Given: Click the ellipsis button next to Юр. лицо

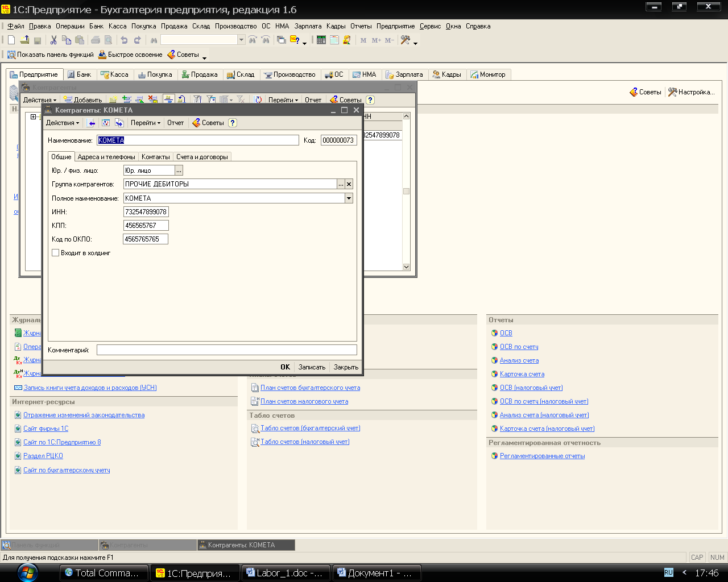Looking at the screenshot, I should pos(179,171).
